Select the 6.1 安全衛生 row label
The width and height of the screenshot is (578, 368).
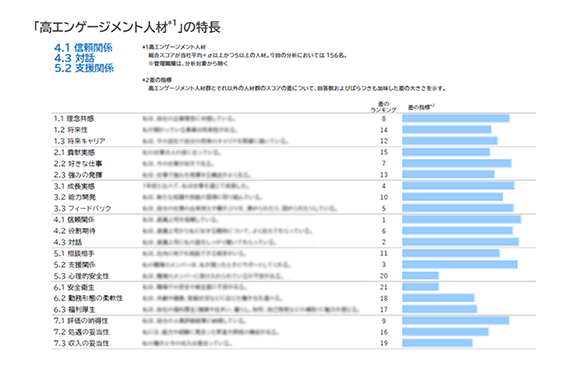[74, 287]
